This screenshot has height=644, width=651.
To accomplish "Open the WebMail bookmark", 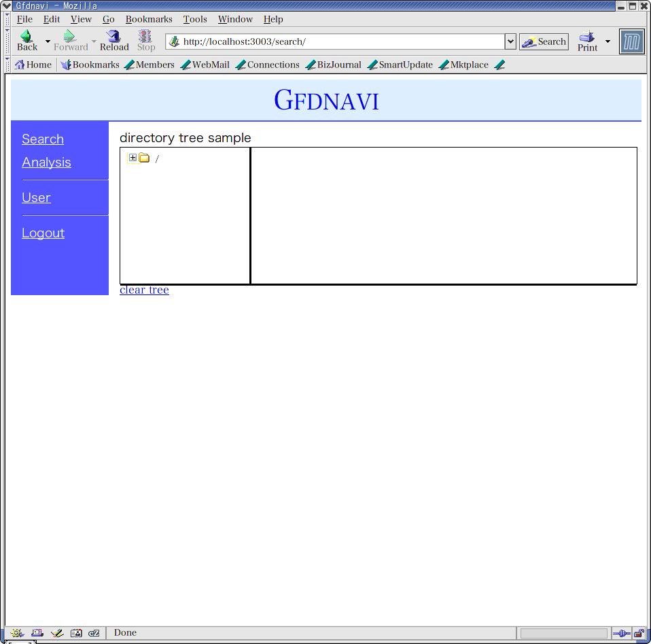I will pyautogui.click(x=205, y=65).
